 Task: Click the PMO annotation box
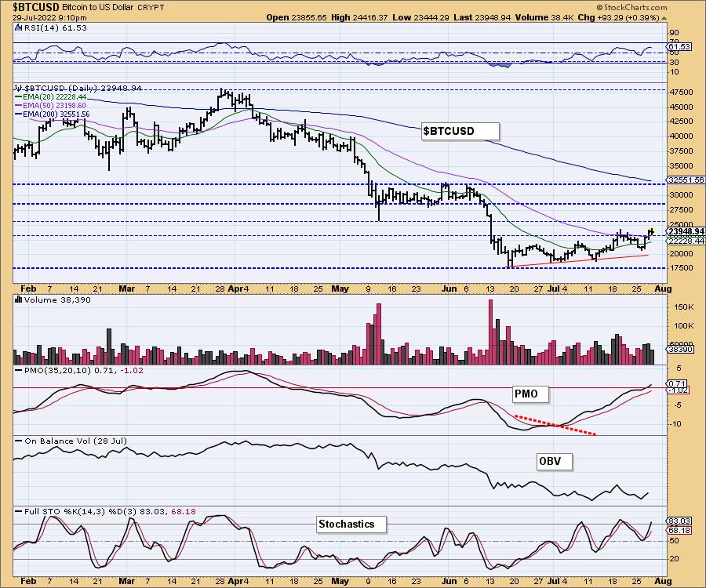[x=531, y=394]
